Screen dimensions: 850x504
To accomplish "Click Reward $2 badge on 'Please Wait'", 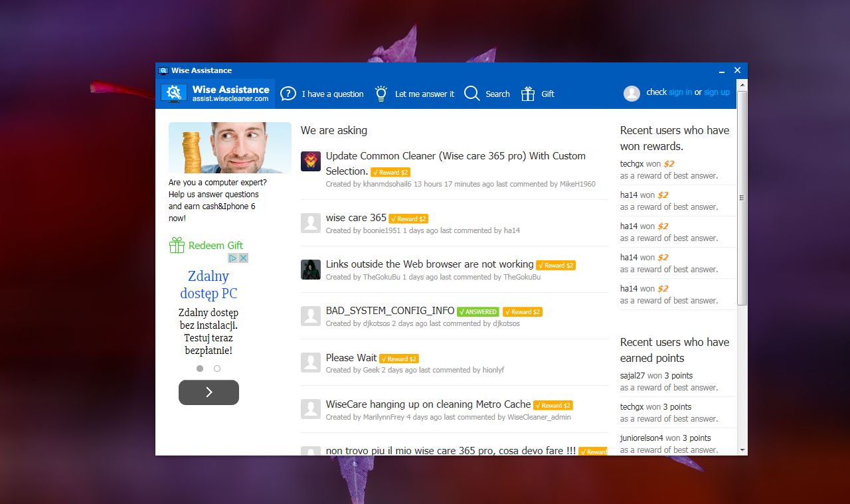I will tap(399, 359).
